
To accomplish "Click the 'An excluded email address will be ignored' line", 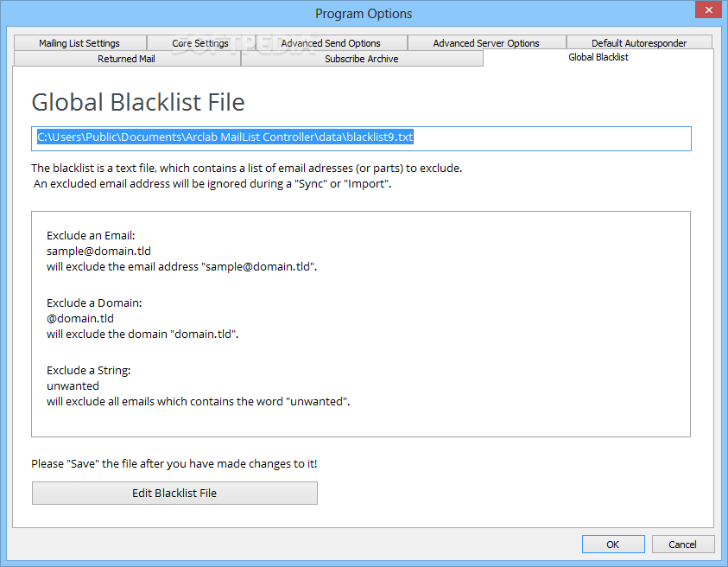I will (x=212, y=184).
